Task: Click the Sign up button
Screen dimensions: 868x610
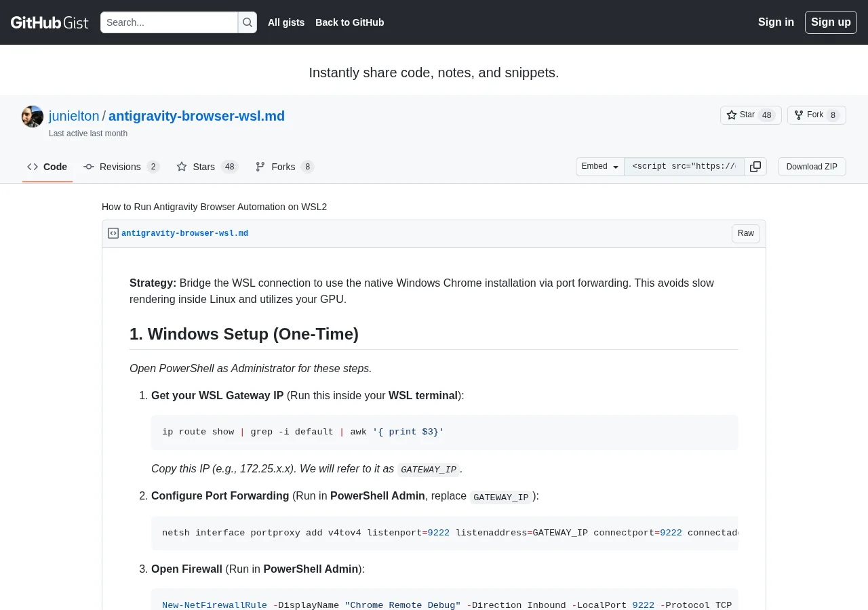Action: pyautogui.click(x=831, y=22)
